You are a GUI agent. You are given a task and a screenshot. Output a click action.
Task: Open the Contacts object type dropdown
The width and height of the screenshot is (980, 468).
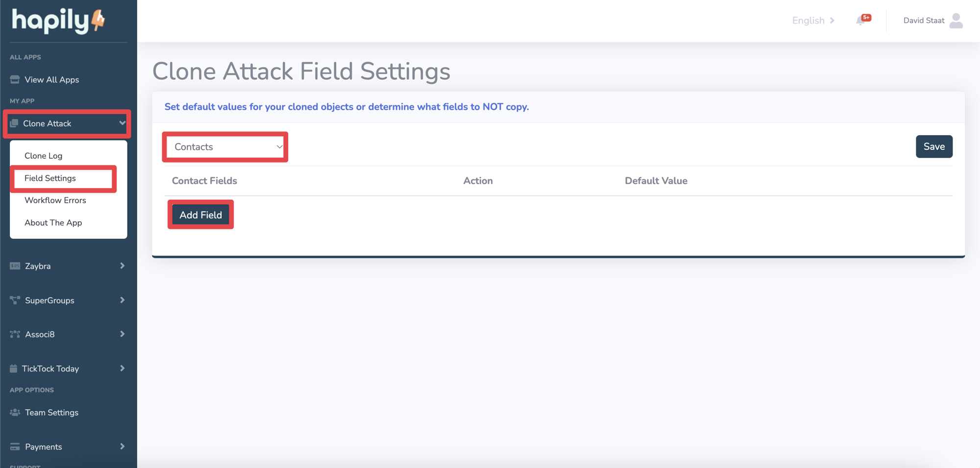[225, 146]
